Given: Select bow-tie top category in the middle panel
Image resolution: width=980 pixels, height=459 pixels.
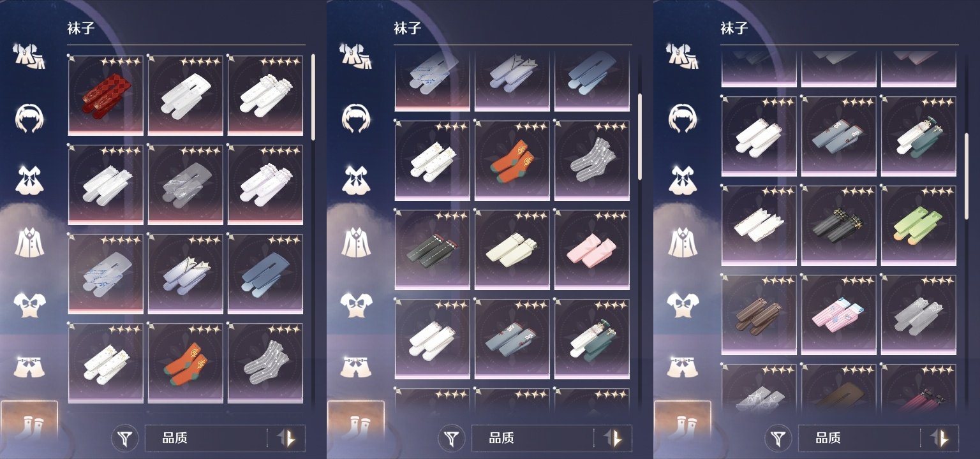Looking at the screenshot, I should [x=356, y=304].
